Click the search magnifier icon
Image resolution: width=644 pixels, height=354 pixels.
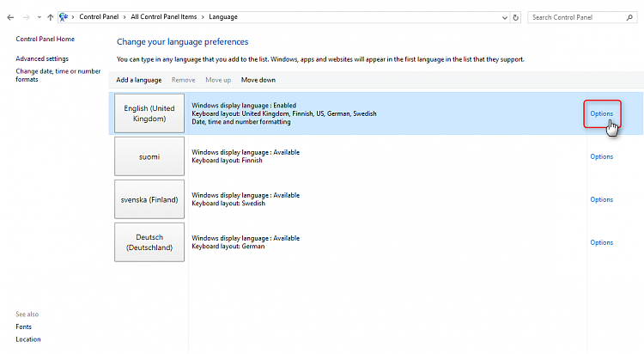coord(629,17)
